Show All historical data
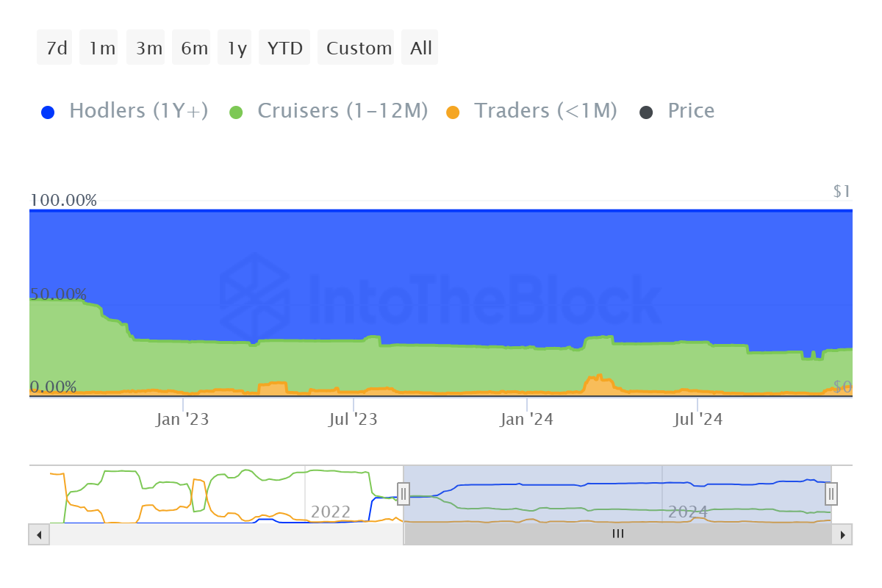The width and height of the screenshot is (882, 588). 420,48
